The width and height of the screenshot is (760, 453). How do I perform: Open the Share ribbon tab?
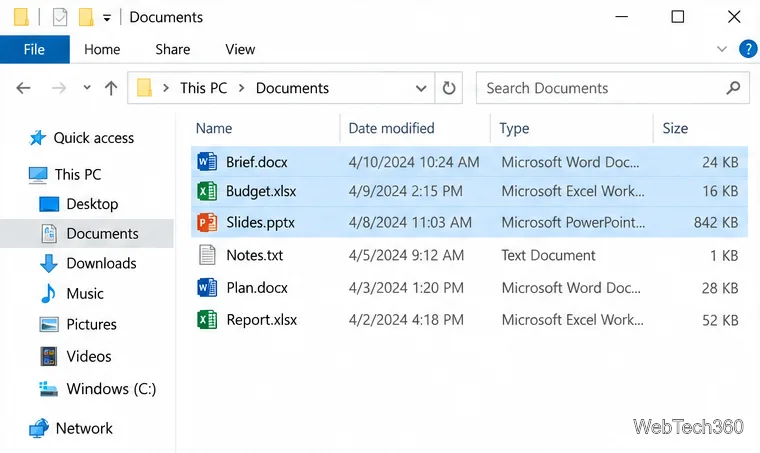(x=173, y=49)
